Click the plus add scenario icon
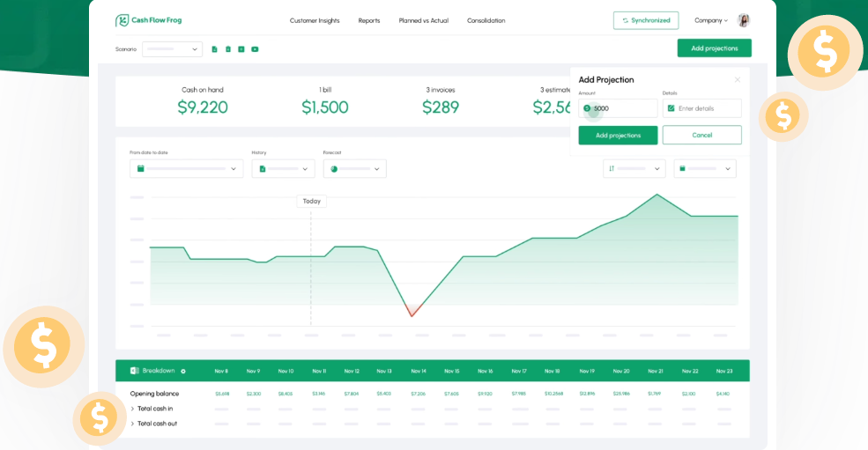 point(241,49)
